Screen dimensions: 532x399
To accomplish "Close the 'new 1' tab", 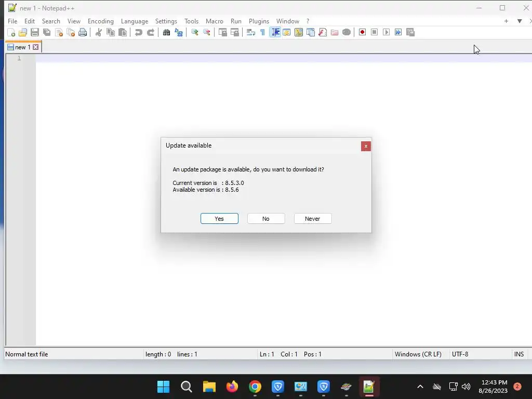I will [36, 47].
